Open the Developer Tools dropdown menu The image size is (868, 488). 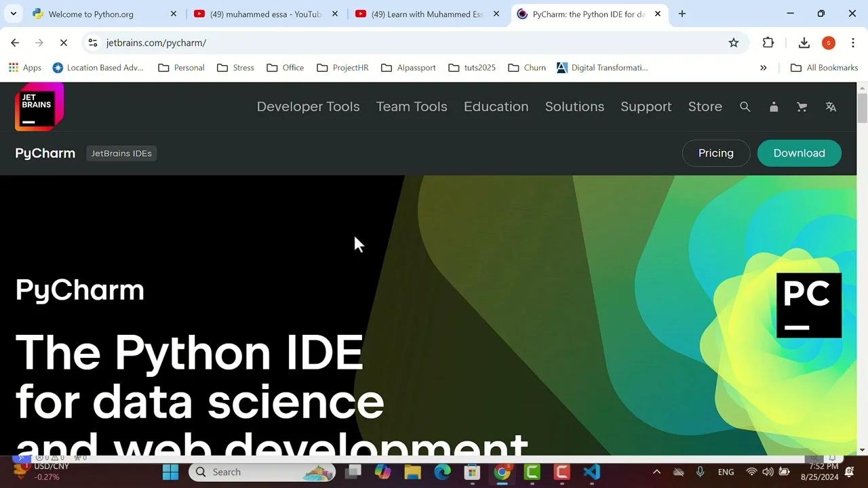point(308,106)
